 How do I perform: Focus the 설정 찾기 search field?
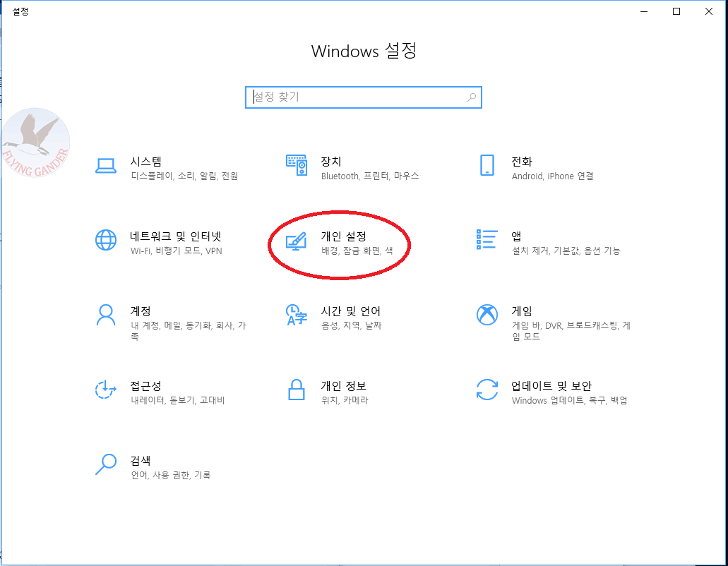[364, 97]
